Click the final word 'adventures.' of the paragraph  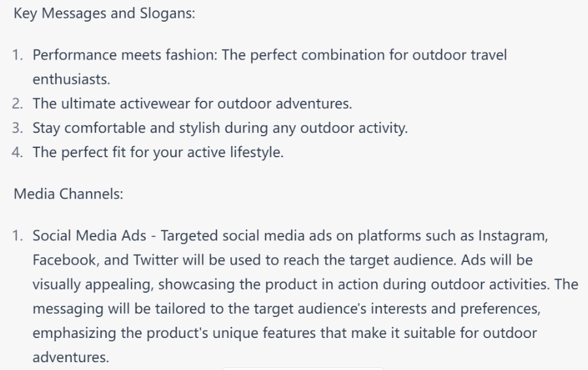click(x=71, y=357)
